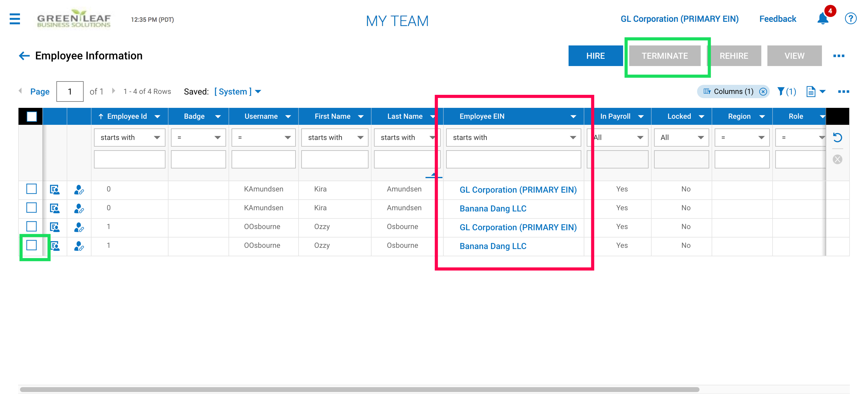Click the notifications bell icon
The width and height of the screenshot is (868, 412).
click(x=823, y=19)
